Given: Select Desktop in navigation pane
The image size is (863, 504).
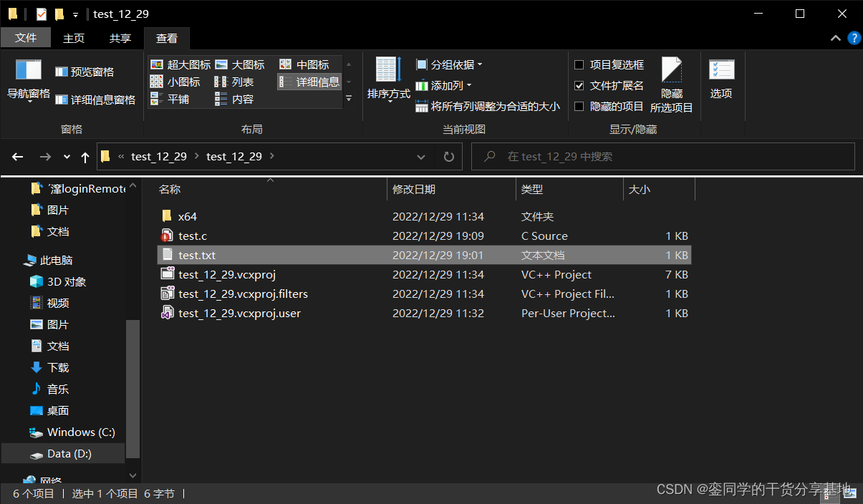Looking at the screenshot, I should (x=49, y=410).
